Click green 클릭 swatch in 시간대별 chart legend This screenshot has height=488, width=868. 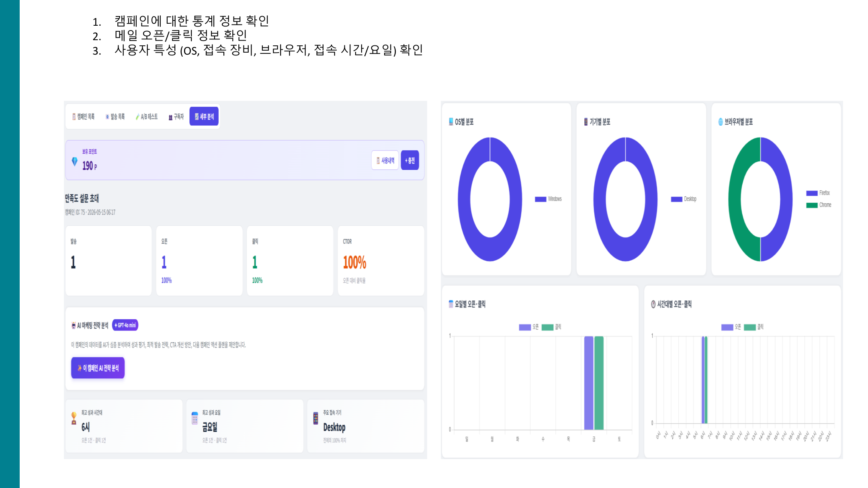coord(750,327)
